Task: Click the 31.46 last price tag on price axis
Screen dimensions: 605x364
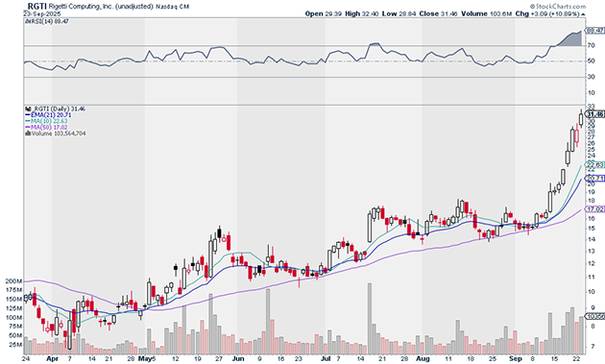Action: 595,114
